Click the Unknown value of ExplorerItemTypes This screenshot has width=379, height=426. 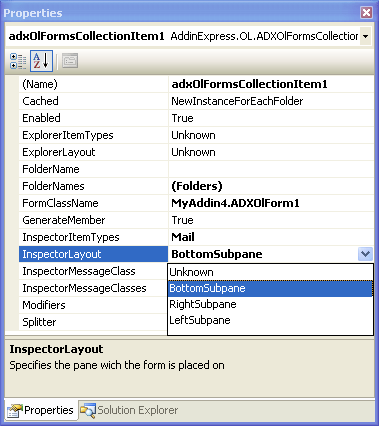pyautogui.click(x=271, y=135)
